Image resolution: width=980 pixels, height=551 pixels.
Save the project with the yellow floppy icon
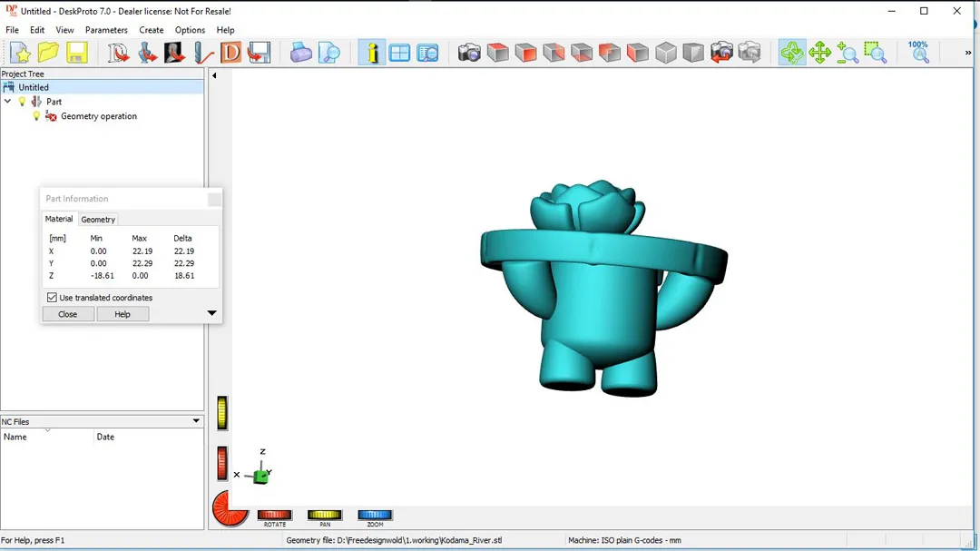pyautogui.click(x=77, y=53)
